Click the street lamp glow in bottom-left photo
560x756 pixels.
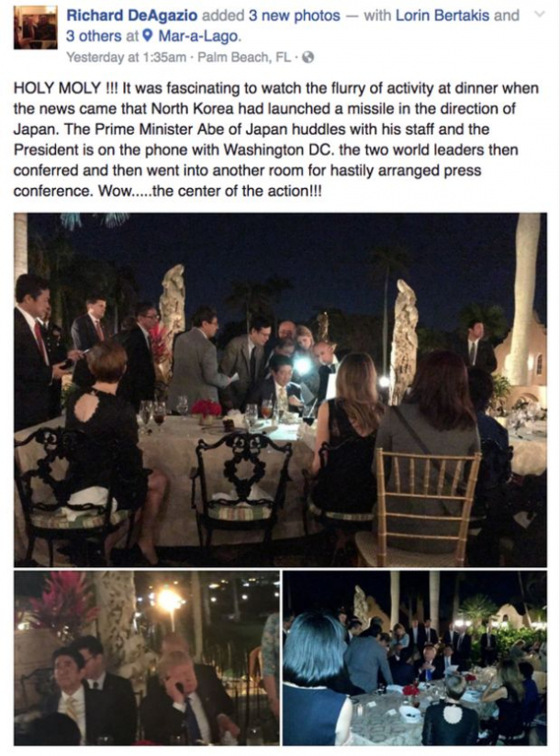pos(170,601)
